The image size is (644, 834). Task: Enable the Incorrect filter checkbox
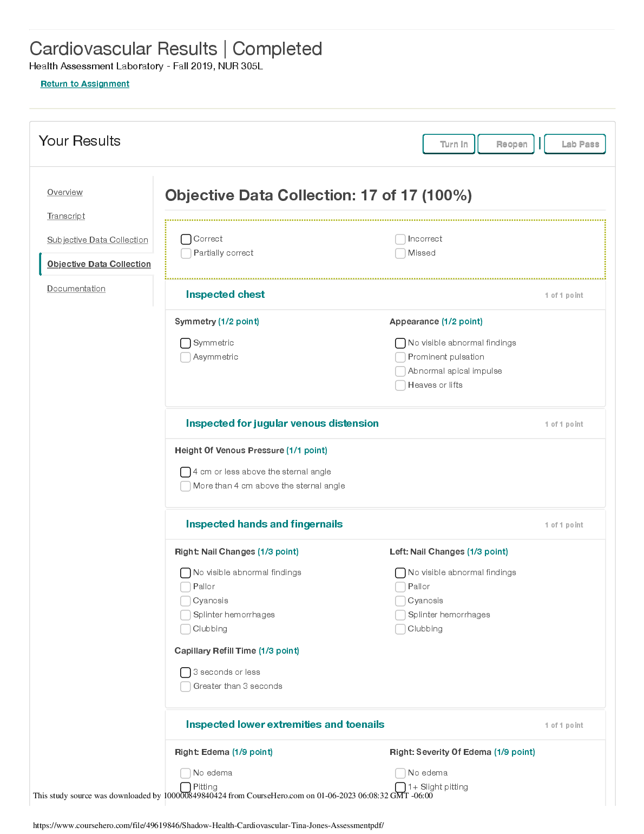click(x=400, y=239)
